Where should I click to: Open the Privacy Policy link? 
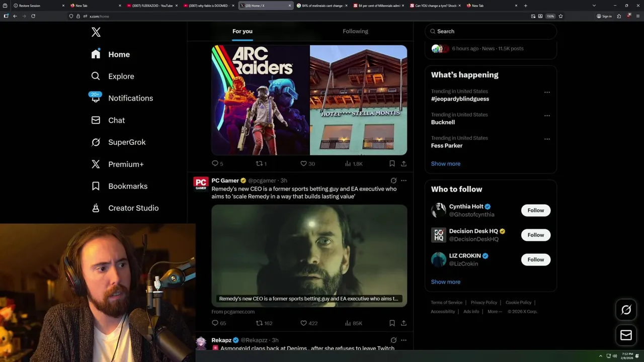tap(484, 303)
